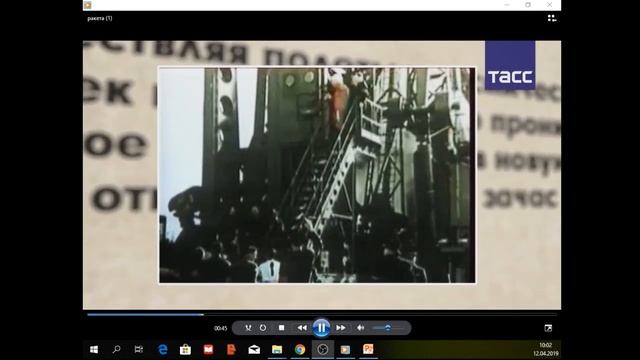Click the media player title bar icon
Viewport: 640px width, 360px height.
point(87,5)
